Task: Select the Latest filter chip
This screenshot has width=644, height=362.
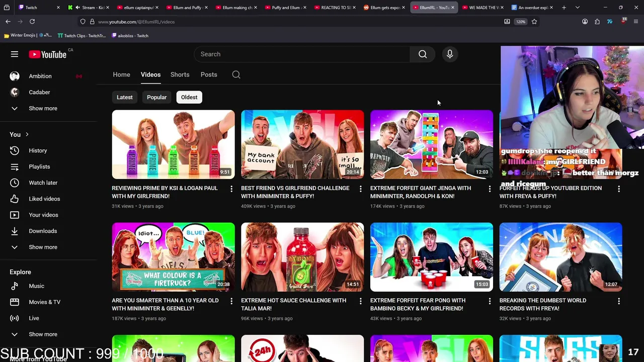Action: click(125, 97)
